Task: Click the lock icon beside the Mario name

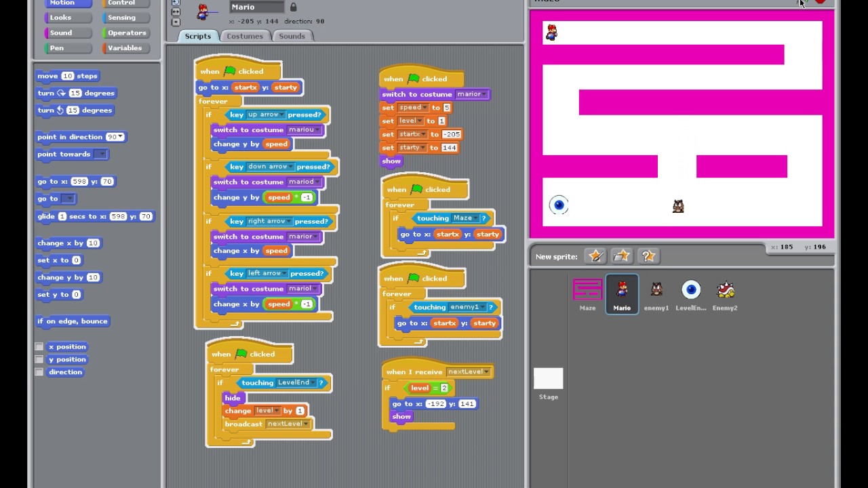Action: [293, 7]
